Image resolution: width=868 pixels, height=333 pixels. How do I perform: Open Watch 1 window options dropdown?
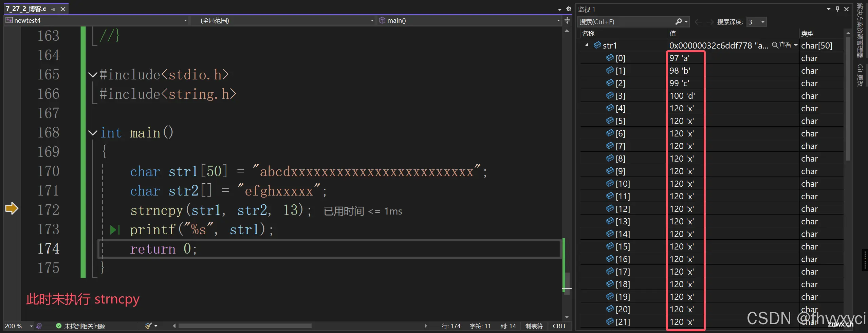pyautogui.click(x=829, y=9)
